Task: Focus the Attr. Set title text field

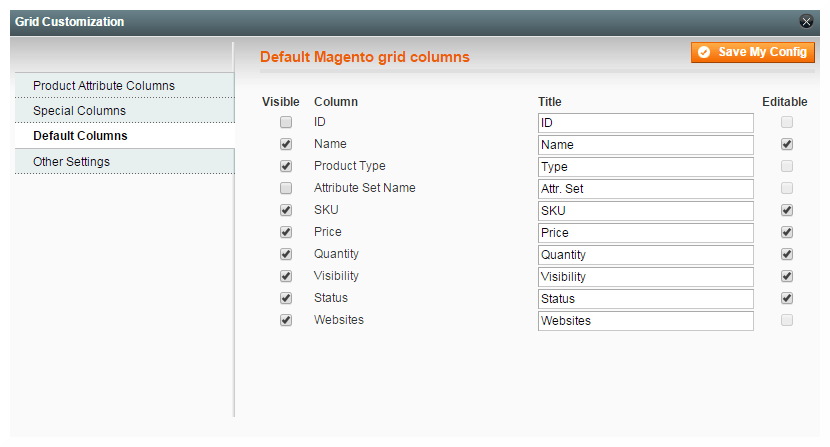Action: 645,189
